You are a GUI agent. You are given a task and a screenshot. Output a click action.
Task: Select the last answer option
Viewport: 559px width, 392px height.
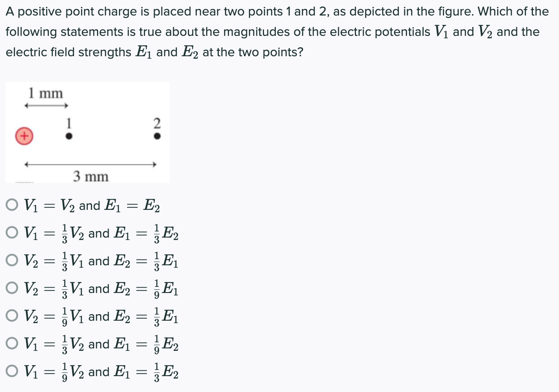pos(12,371)
